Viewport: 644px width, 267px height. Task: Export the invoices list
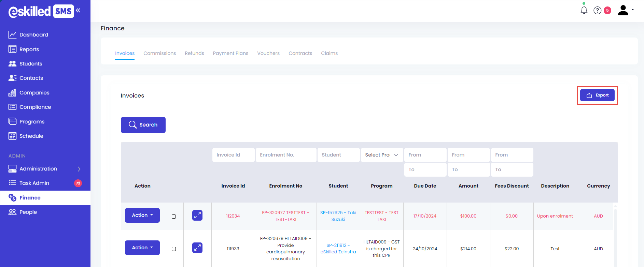click(x=597, y=95)
